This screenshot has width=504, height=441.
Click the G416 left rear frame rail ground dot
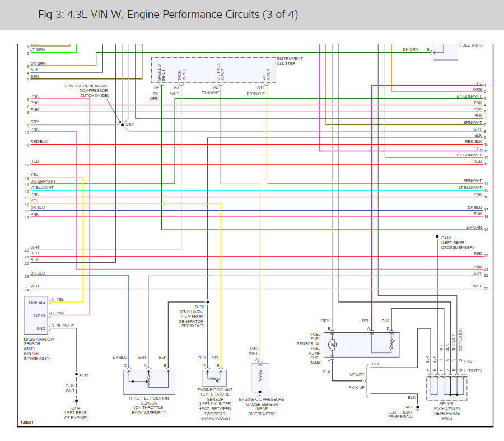[418, 407]
